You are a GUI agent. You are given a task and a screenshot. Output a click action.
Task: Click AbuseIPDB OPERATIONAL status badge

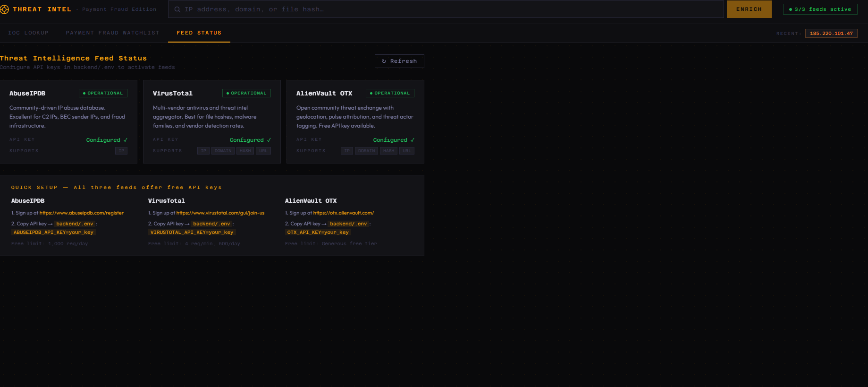tap(103, 93)
